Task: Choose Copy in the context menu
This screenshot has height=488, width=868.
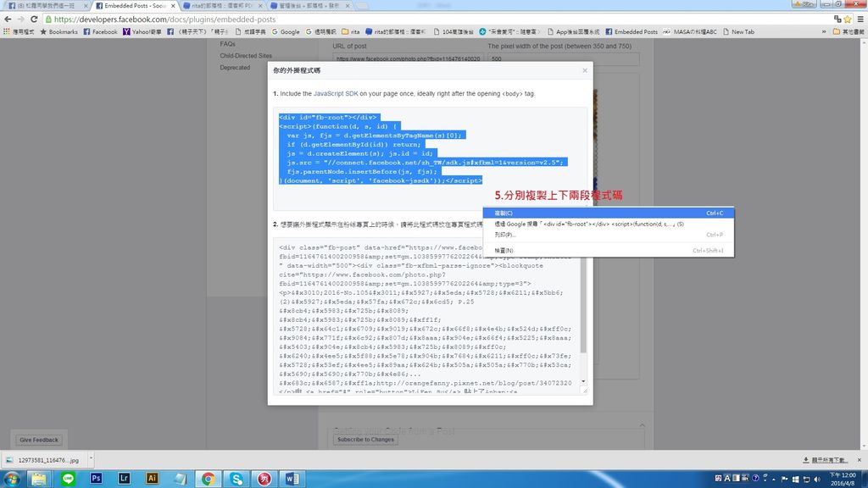Action: tap(609, 213)
